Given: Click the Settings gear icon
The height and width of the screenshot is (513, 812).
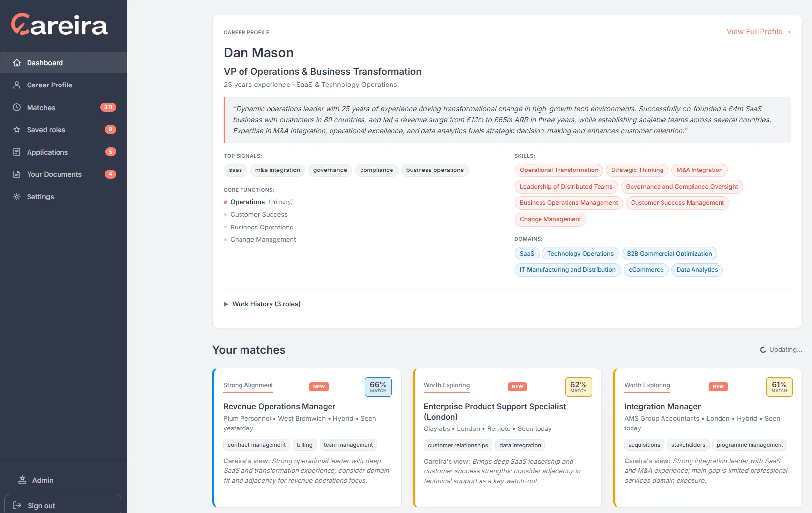Looking at the screenshot, I should (x=17, y=197).
